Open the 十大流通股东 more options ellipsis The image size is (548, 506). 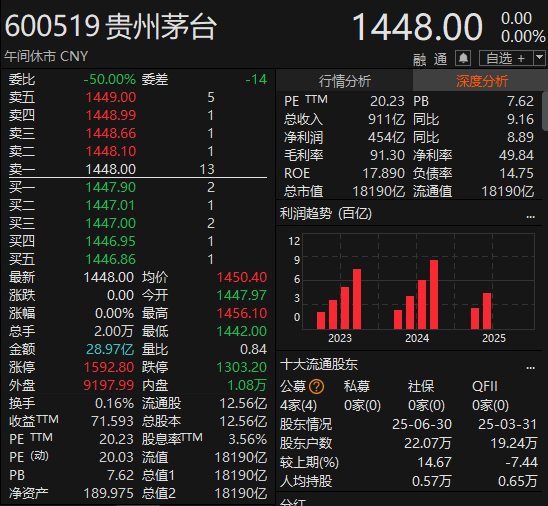pos(531,368)
